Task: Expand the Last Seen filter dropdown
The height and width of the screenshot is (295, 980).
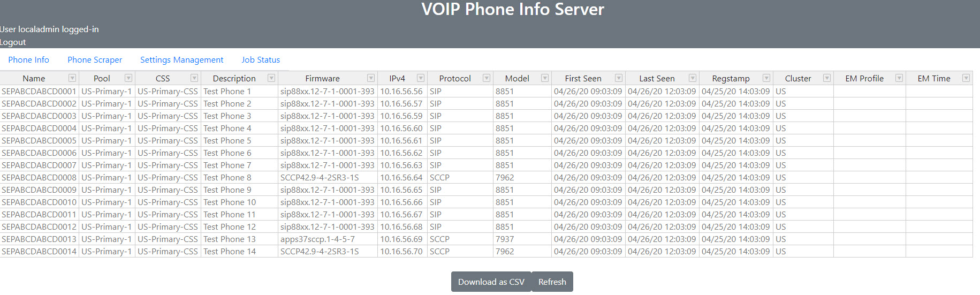Action: [x=693, y=78]
